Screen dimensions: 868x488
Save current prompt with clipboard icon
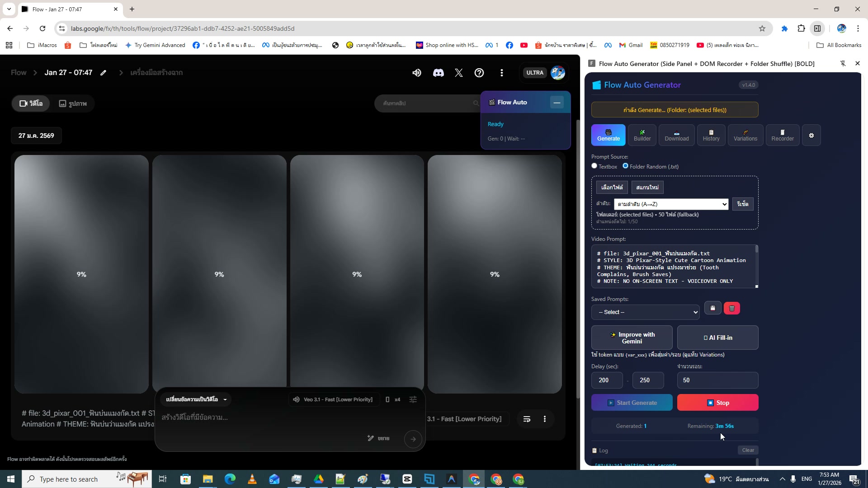click(712, 308)
